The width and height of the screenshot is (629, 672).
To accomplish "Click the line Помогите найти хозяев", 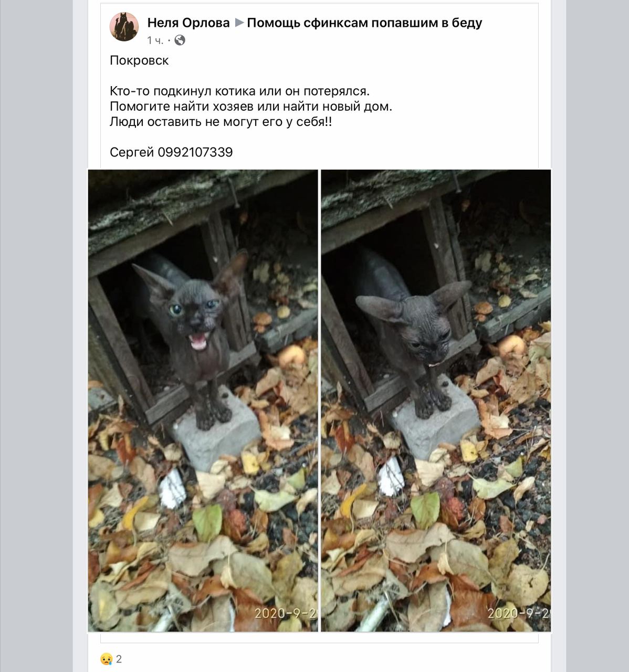I will click(251, 107).
